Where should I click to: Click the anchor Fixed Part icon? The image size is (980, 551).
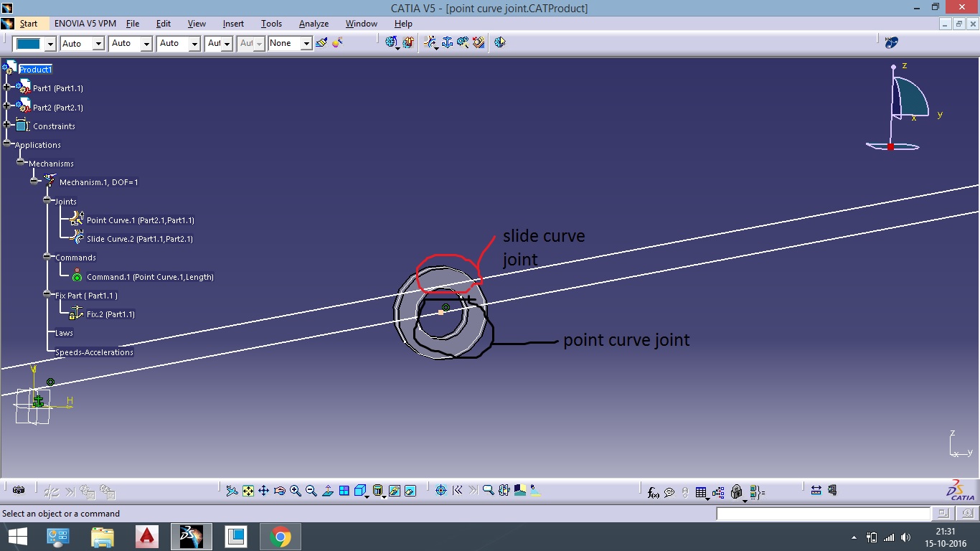click(447, 43)
